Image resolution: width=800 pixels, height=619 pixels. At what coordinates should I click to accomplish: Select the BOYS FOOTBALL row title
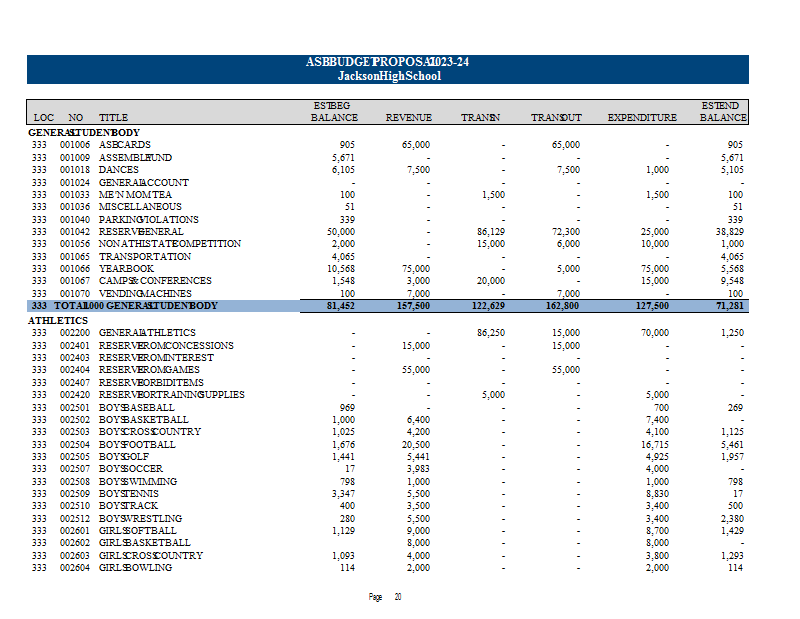pyautogui.click(x=137, y=445)
